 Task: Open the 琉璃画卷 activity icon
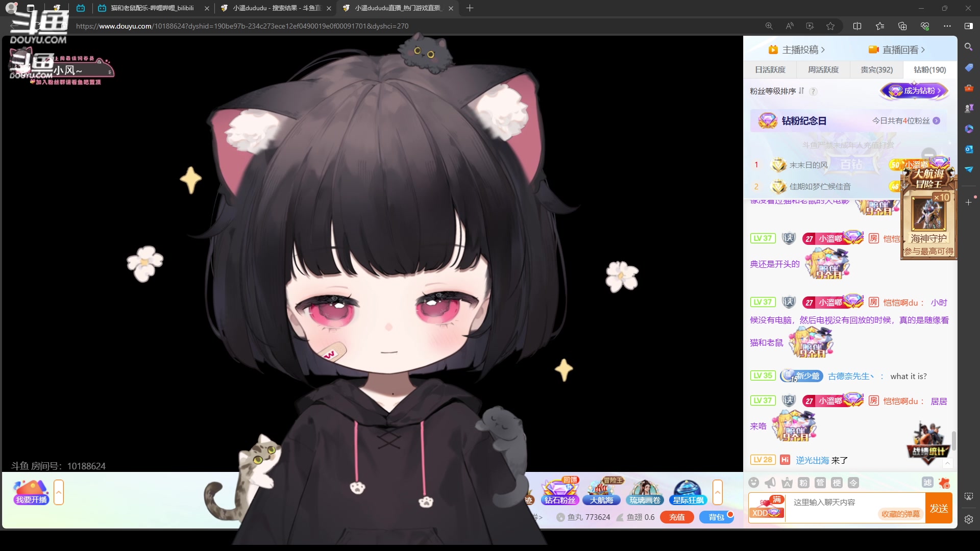[x=645, y=492]
